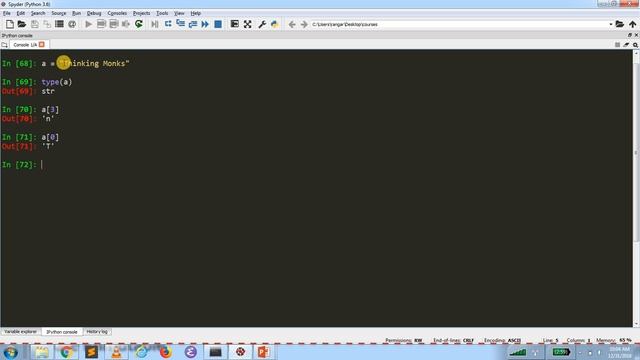Save the current file
This screenshot has width=640, height=360.
pyautogui.click(x=35, y=24)
